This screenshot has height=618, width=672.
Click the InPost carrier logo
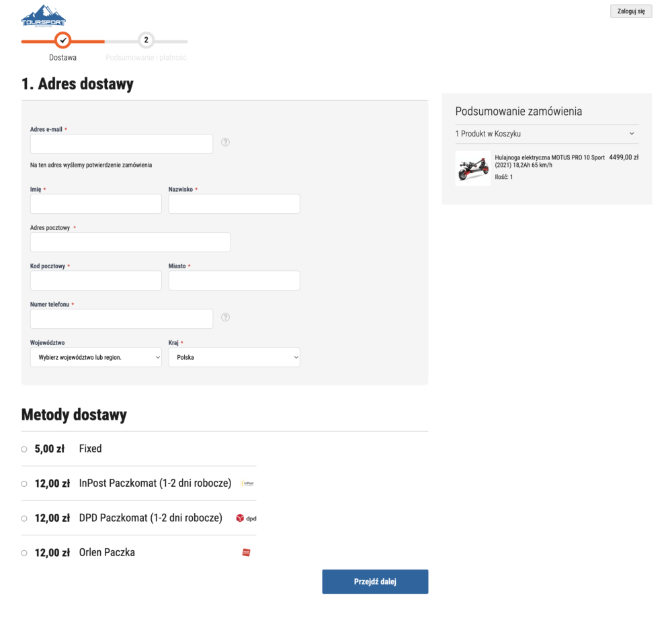pyautogui.click(x=247, y=484)
